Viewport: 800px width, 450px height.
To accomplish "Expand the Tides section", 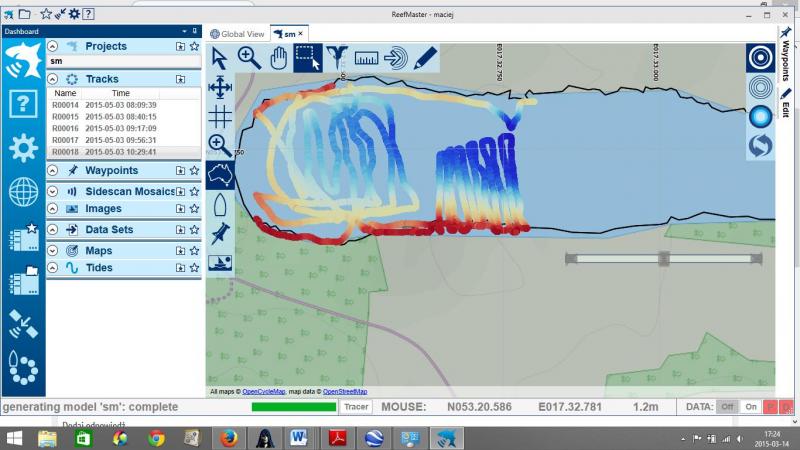I will (x=53, y=268).
